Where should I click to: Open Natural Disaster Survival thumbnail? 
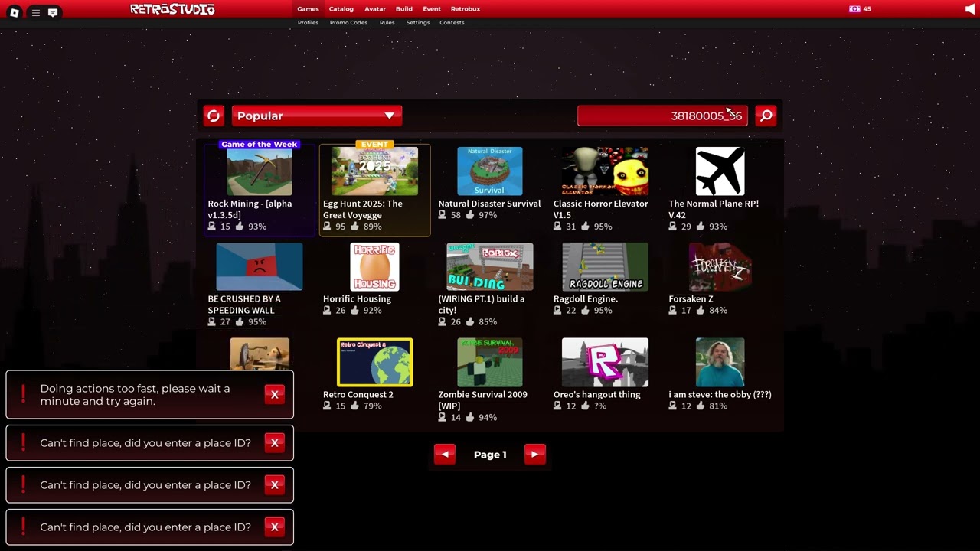click(x=490, y=172)
